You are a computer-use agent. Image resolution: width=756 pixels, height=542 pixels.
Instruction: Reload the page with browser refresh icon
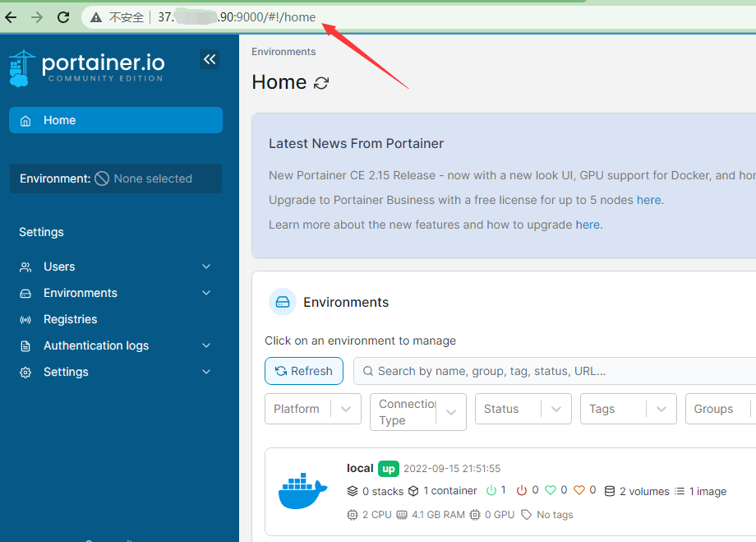click(x=63, y=17)
